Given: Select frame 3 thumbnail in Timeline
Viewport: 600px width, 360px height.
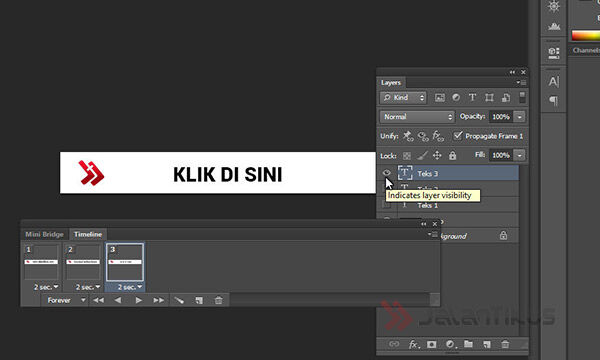Looking at the screenshot, I should click(x=125, y=262).
